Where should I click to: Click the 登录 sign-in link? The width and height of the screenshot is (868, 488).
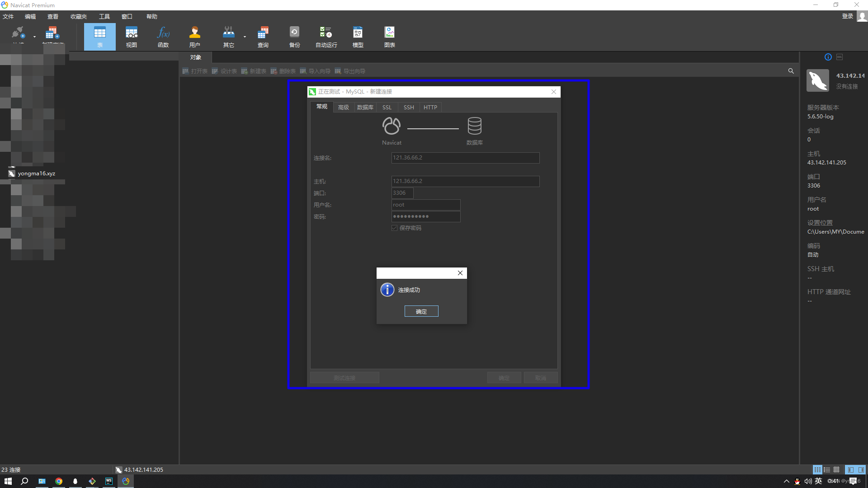(x=847, y=16)
